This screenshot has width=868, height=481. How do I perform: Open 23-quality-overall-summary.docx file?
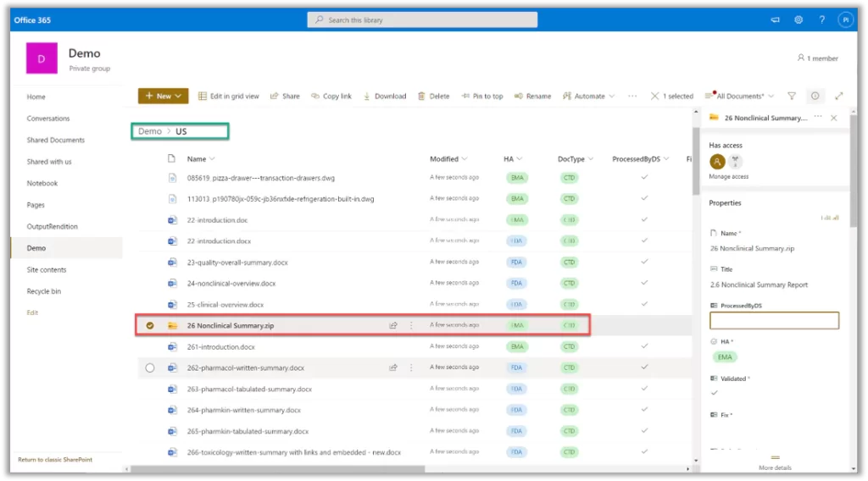pos(237,263)
